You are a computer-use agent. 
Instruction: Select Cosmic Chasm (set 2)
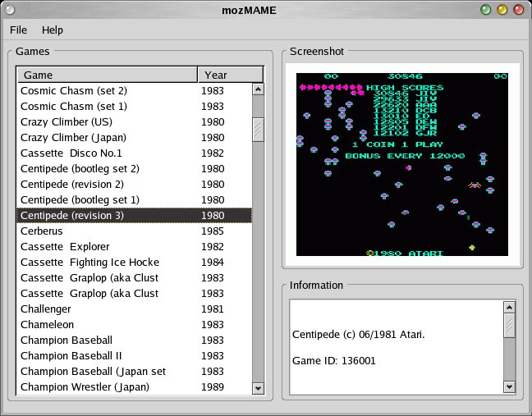[135, 91]
